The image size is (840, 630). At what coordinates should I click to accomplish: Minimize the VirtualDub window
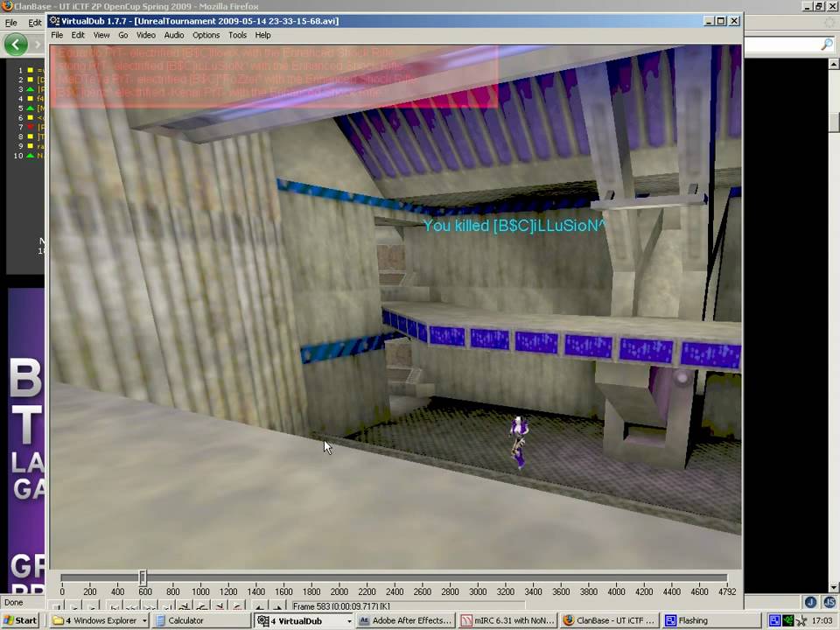(710, 21)
